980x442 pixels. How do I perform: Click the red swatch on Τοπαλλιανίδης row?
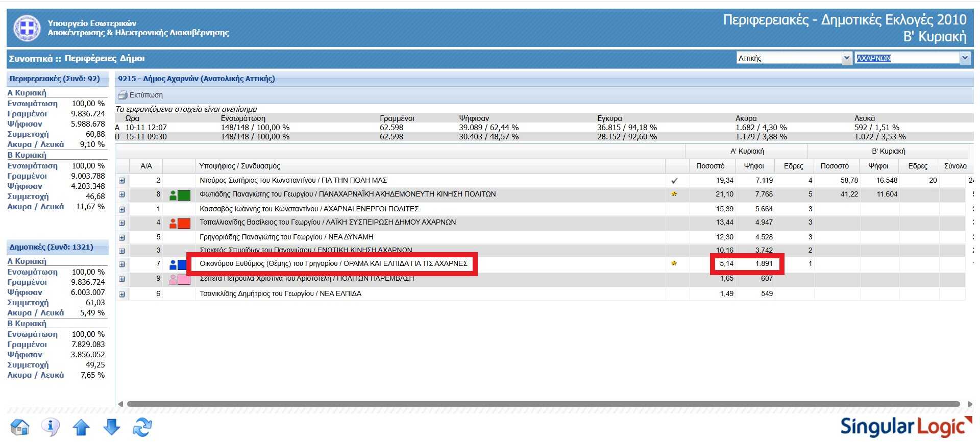tap(184, 223)
